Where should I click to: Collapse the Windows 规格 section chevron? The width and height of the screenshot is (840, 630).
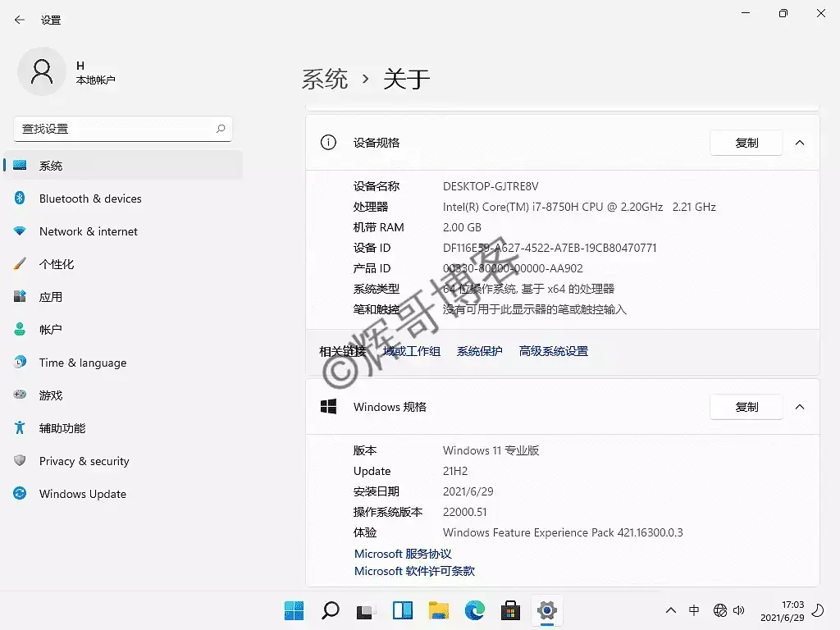coord(800,407)
